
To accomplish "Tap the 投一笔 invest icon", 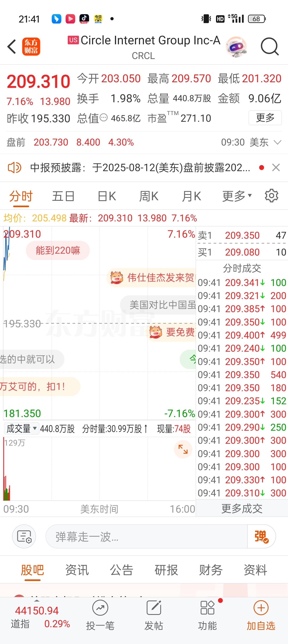I will [100, 615].
